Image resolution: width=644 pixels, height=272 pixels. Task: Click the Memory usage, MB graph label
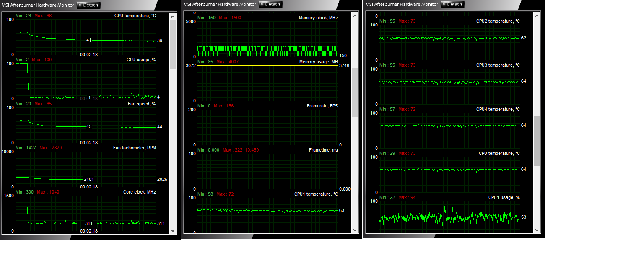pyautogui.click(x=318, y=62)
